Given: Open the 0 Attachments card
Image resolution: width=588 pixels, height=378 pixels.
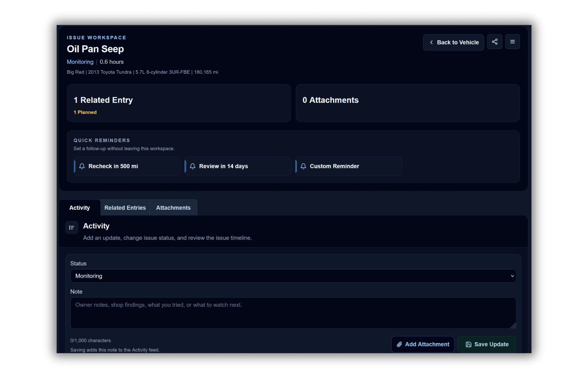Looking at the screenshot, I should (408, 103).
